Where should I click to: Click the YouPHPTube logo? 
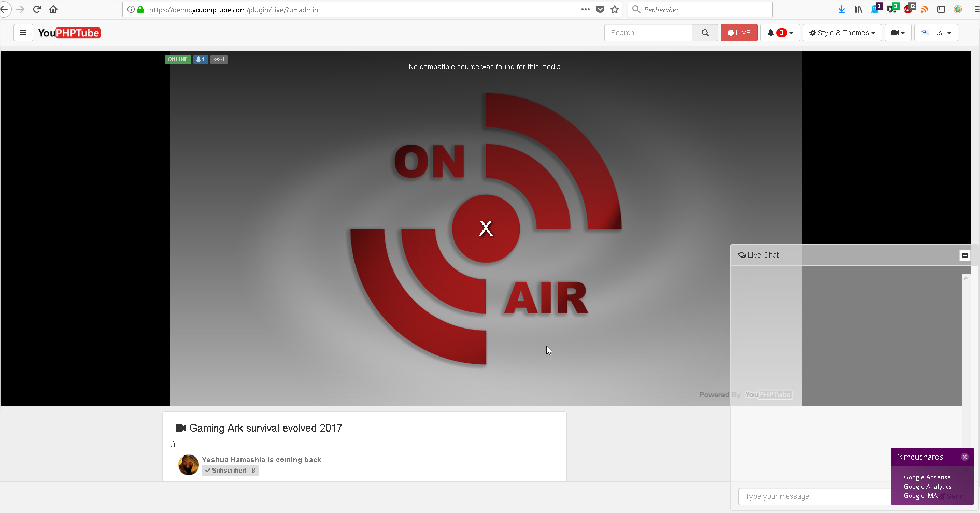(x=69, y=33)
